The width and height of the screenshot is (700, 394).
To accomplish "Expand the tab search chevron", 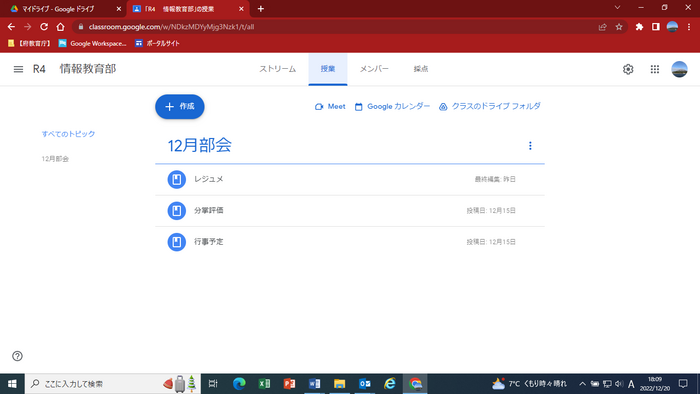I will click(x=617, y=8).
